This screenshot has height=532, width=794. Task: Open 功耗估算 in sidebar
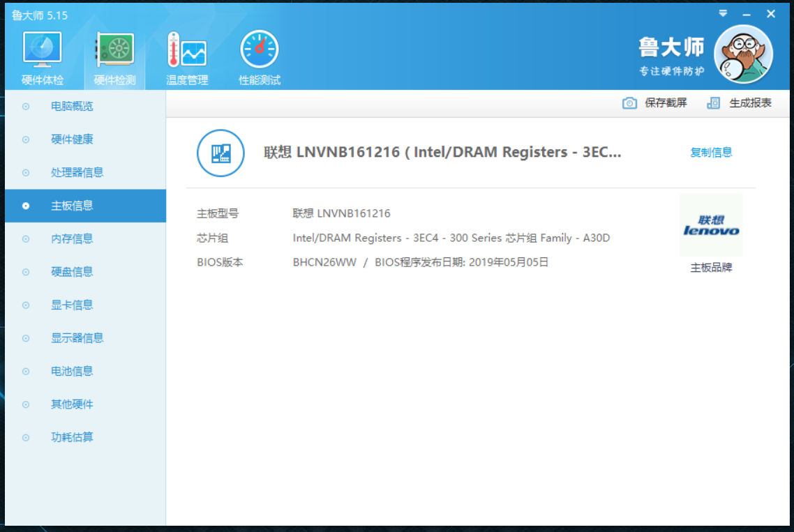pyautogui.click(x=72, y=437)
